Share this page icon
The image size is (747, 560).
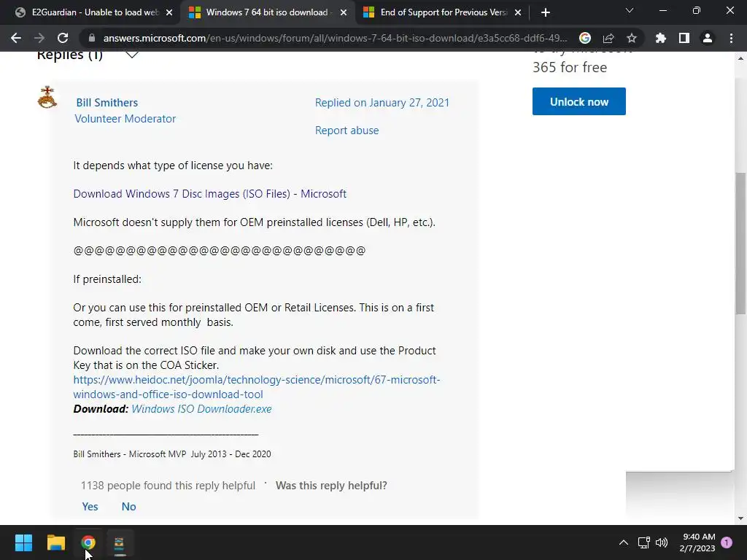(x=608, y=38)
